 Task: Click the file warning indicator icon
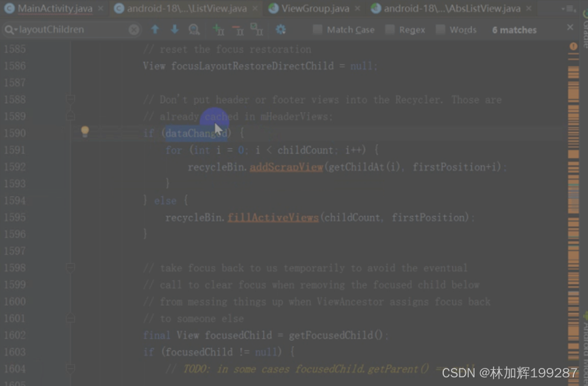(573, 47)
